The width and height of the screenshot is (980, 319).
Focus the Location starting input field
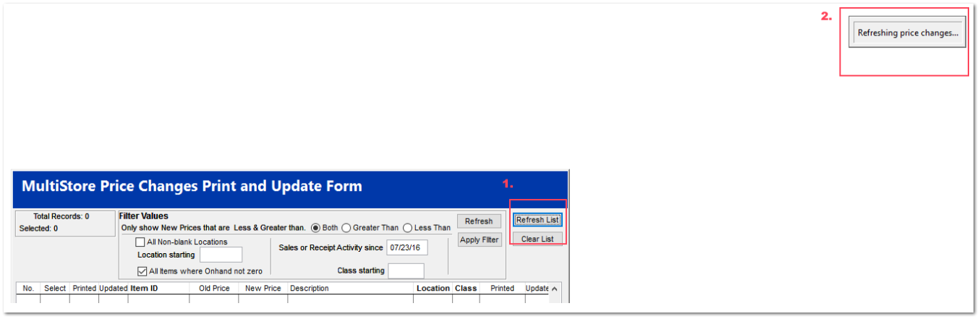(x=221, y=255)
